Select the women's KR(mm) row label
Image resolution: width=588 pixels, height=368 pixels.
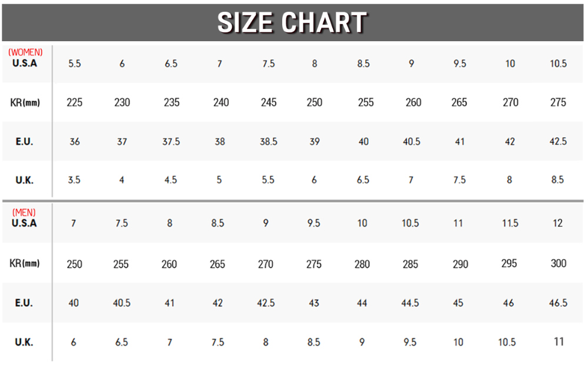click(x=25, y=102)
